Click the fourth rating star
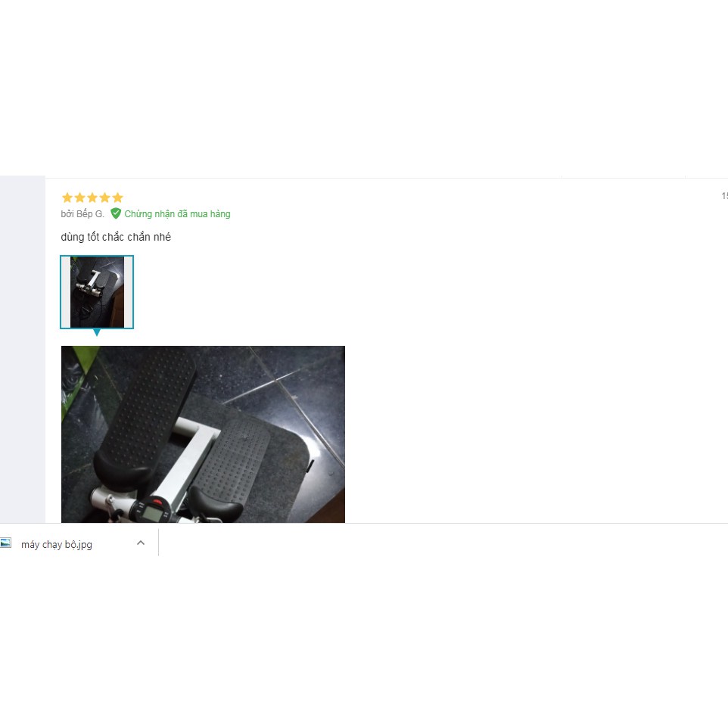 [x=105, y=198]
